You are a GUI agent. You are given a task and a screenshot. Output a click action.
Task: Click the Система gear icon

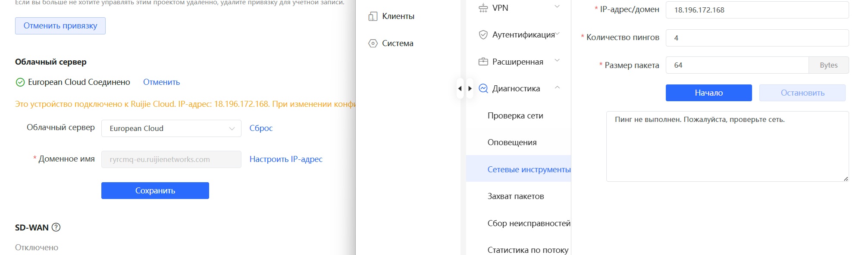(x=373, y=44)
